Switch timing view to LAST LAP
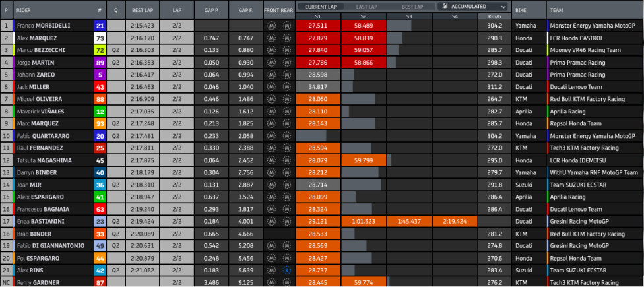The image size is (644, 287). [367, 7]
